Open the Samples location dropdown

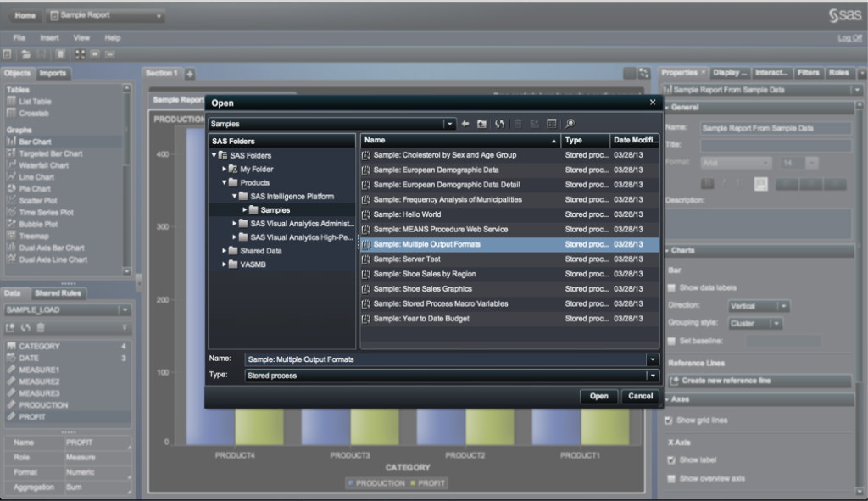(449, 124)
